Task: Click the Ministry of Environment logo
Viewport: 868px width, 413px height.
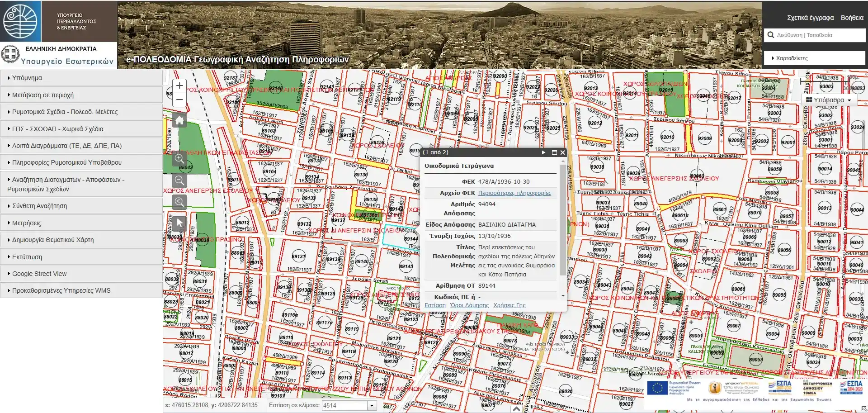Action: coord(21,21)
